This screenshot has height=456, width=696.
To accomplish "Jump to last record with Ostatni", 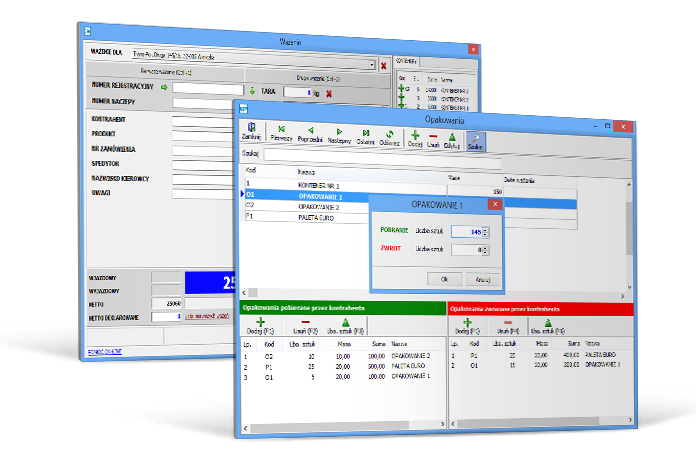I will point(366,134).
